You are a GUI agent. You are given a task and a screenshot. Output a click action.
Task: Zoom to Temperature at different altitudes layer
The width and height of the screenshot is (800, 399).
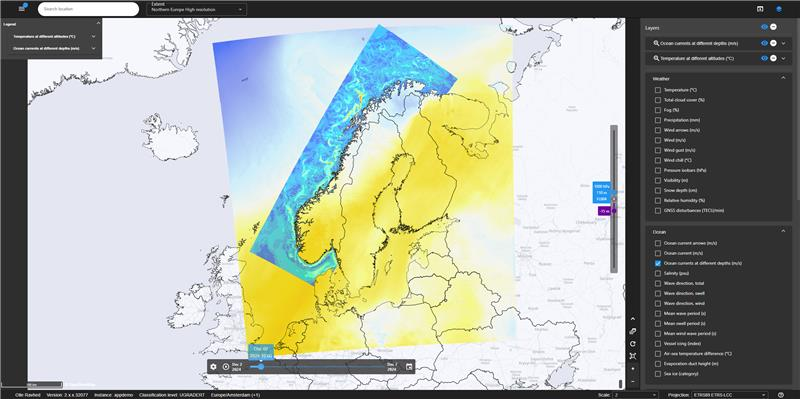pos(656,58)
